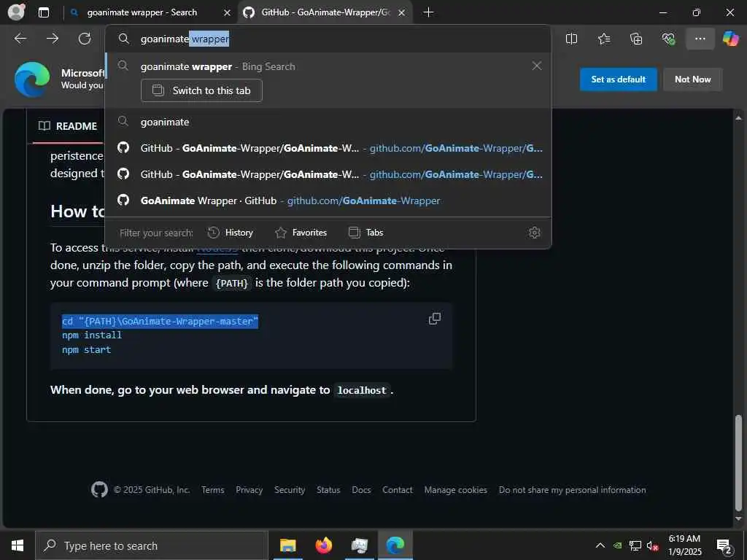
Task: Open first GitHub GoAnimate-Wrapper suggestion
Action: click(x=328, y=148)
